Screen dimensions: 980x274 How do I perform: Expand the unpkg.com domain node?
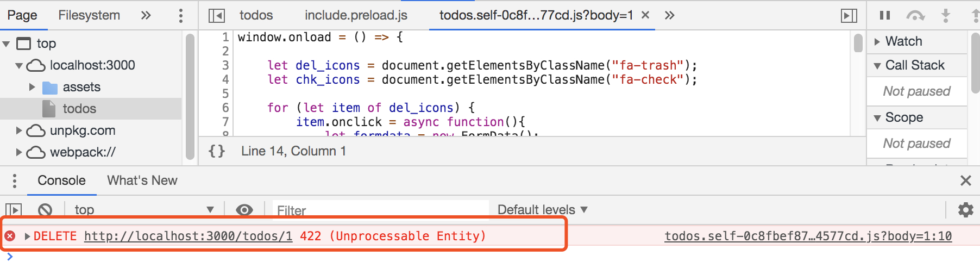coord(19,130)
